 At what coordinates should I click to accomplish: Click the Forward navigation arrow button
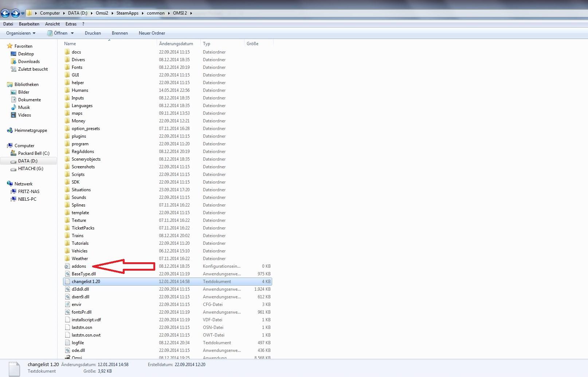pyautogui.click(x=15, y=13)
